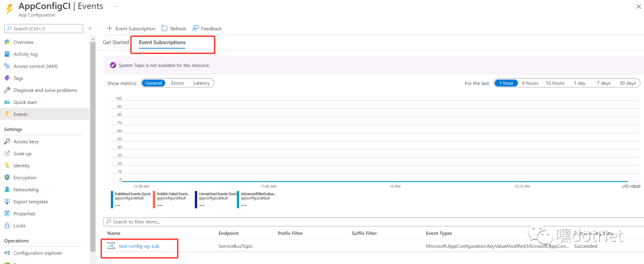The width and height of the screenshot is (644, 264).
Task: Select the 1 day time range
Action: [x=580, y=83]
